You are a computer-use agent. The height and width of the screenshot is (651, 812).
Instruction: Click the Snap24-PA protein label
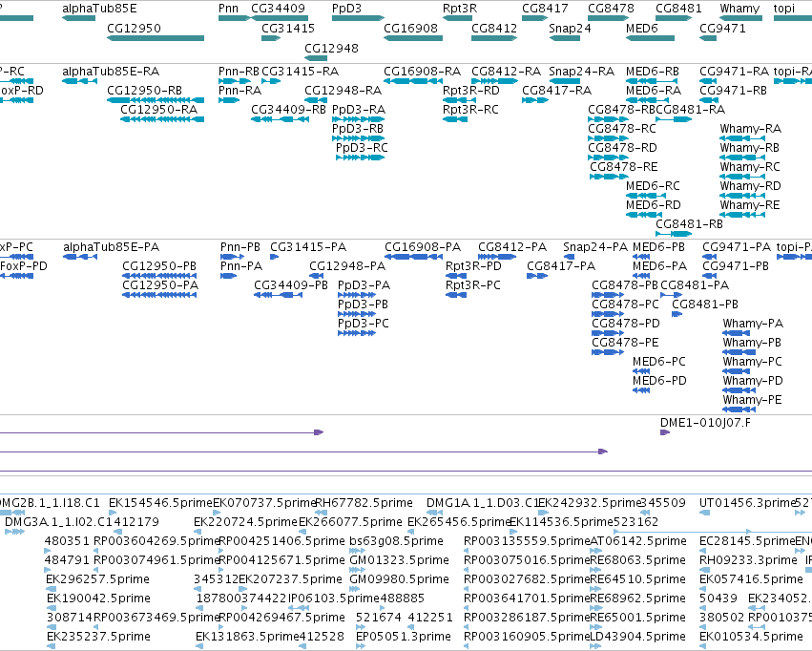[595, 247]
